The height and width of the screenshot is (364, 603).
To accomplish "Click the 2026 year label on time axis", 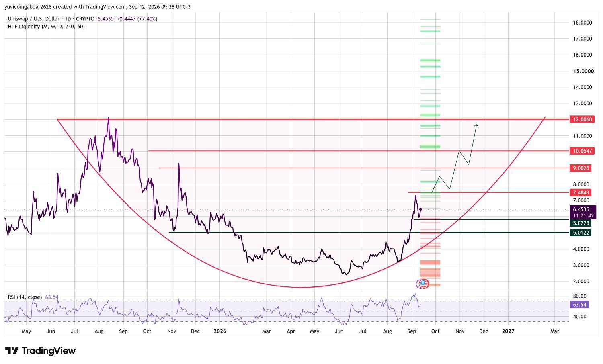I will [x=220, y=331].
